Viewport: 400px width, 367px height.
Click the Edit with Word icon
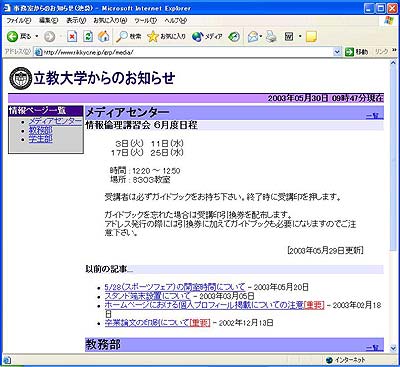(x=289, y=36)
